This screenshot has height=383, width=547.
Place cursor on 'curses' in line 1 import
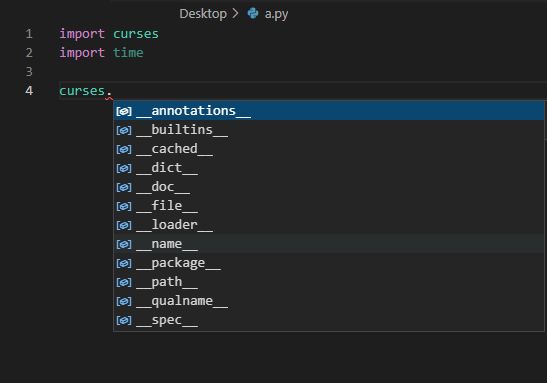click(x=136, y=34)
